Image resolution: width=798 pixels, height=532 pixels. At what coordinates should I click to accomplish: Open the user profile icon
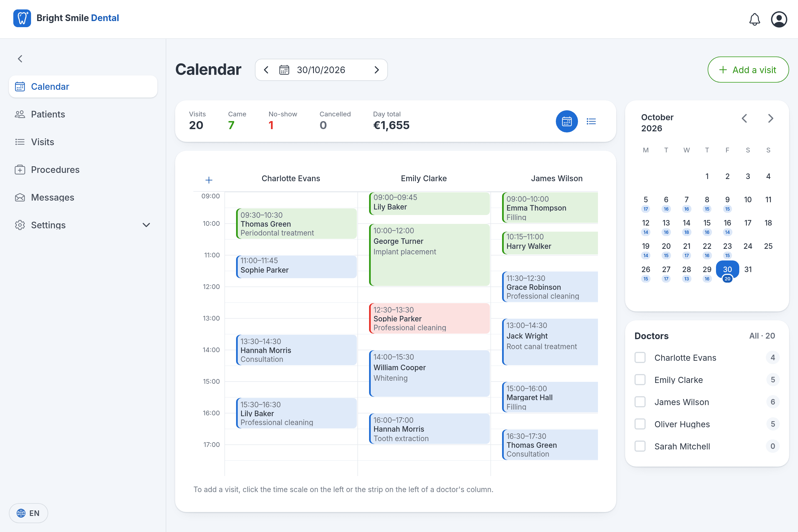(x=779, y=19)
